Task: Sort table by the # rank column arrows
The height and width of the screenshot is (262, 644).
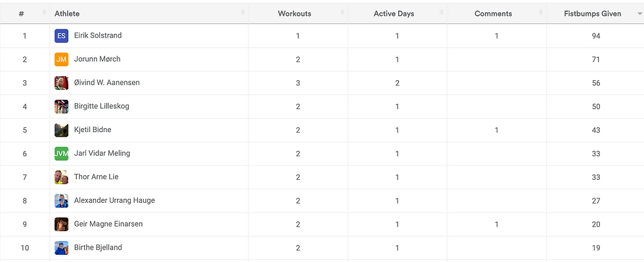Action: (44, 13)
